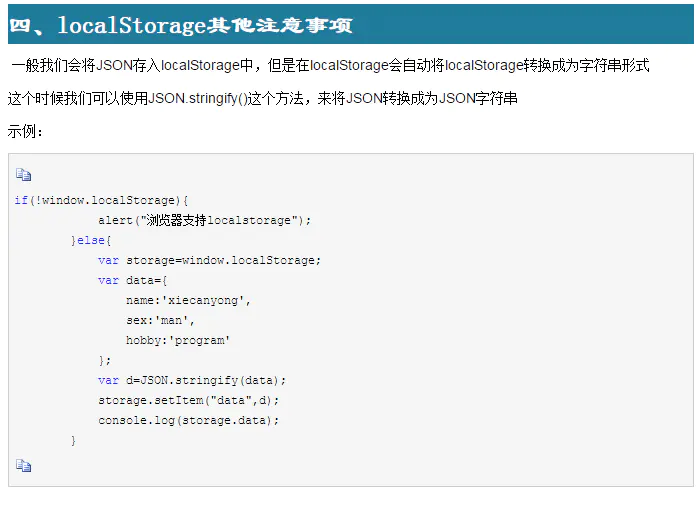
Task: Click the name:'xiecanyong' code line
Action: 189,300
